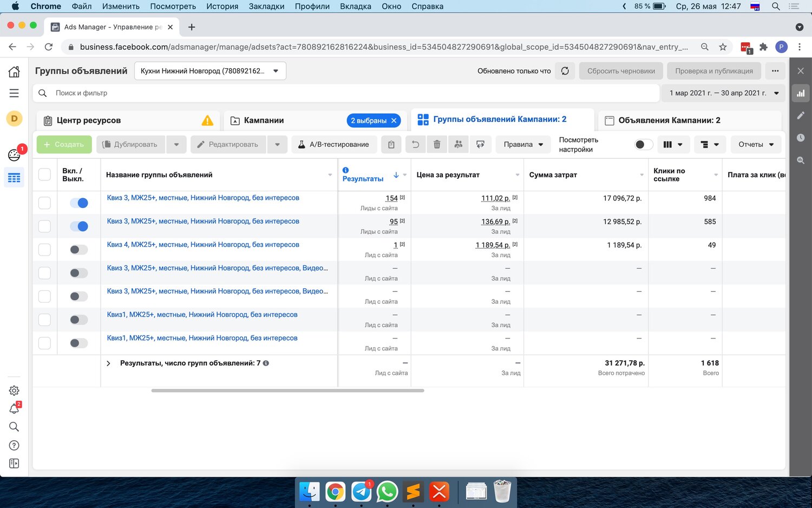
Task: Turn on the Квиз 4 ad set toggle
Action: point(79,249)
